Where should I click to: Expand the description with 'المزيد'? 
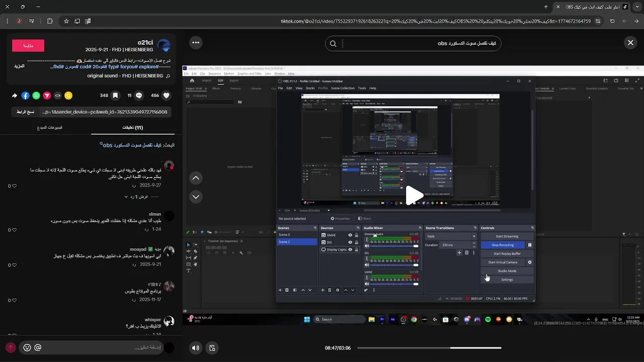(19, 66)
